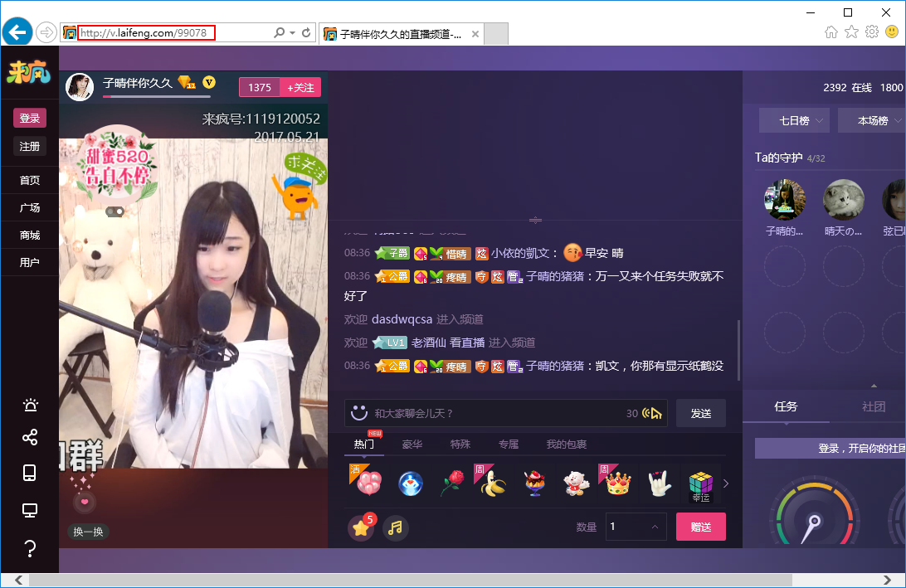Screen dimensions: 906x588
Task: Open 用户 in the sidebar menu
Action: [30, 262]
